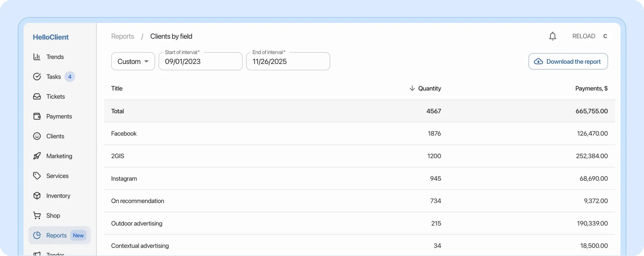Click total quantity value 4567

[x=434, y=111]
